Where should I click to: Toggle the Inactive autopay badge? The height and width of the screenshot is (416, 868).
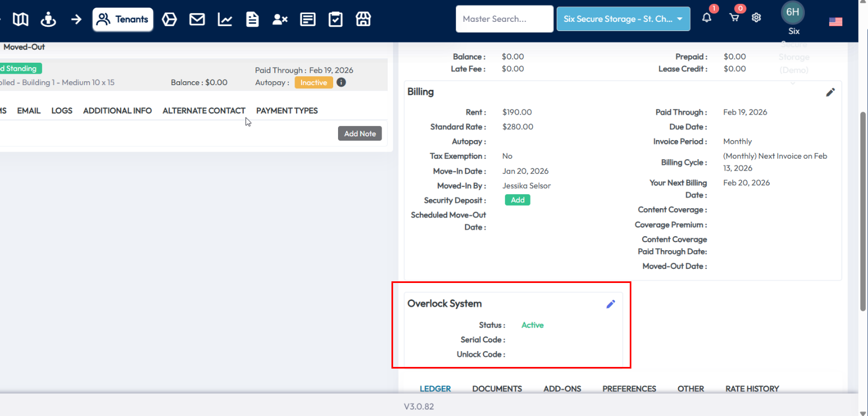(314, 82)
